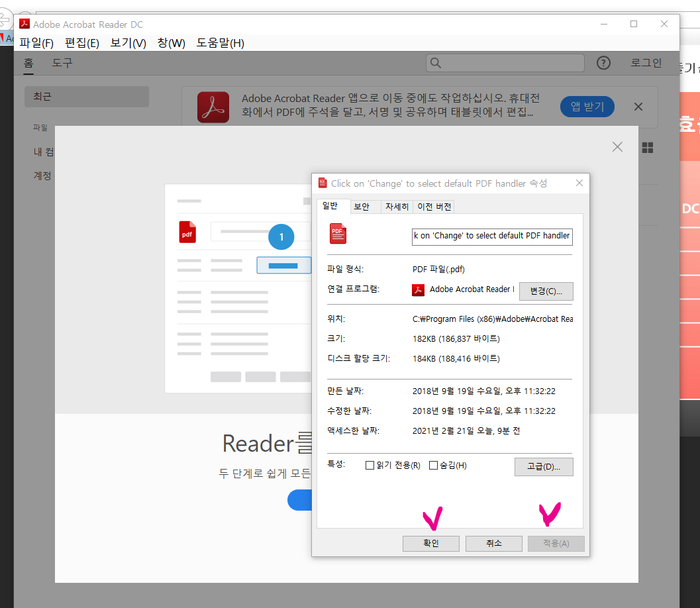Select 최근 in the left sidebar
This screenshot has height=608, width=700.
pos(87,97)
